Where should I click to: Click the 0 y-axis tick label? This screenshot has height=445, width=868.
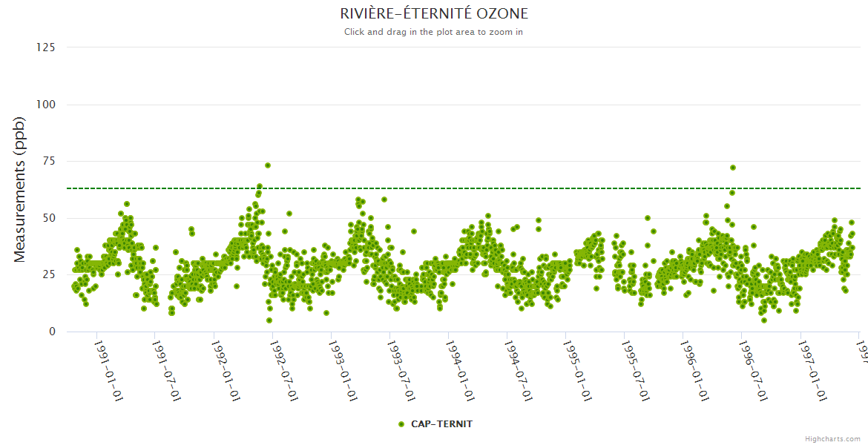[51, 332]
